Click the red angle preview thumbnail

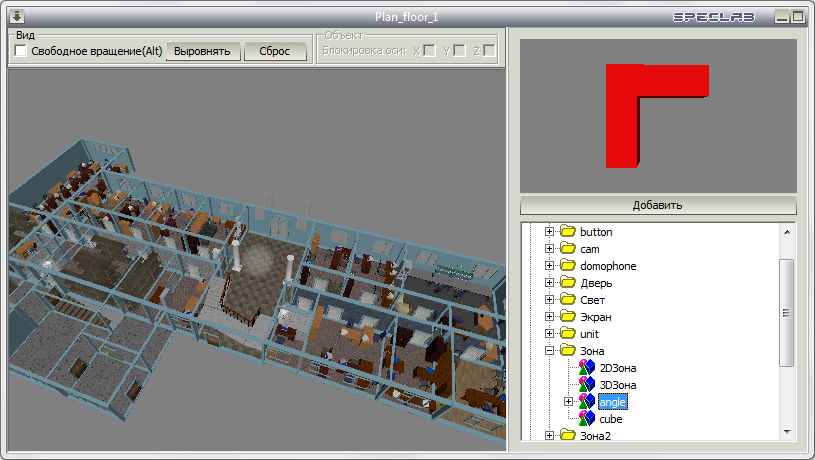tap(657, 116)
